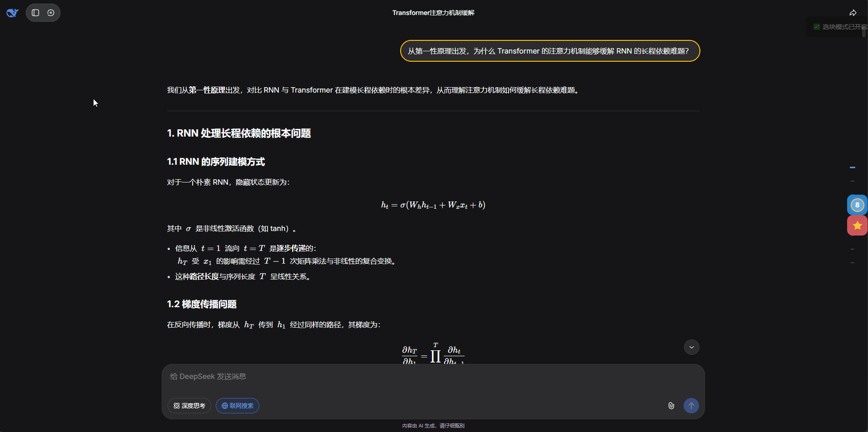Start a new chat with plus icon
Image resolution: width=868 pixels, height=432 pixels.
tap(51, 13)
